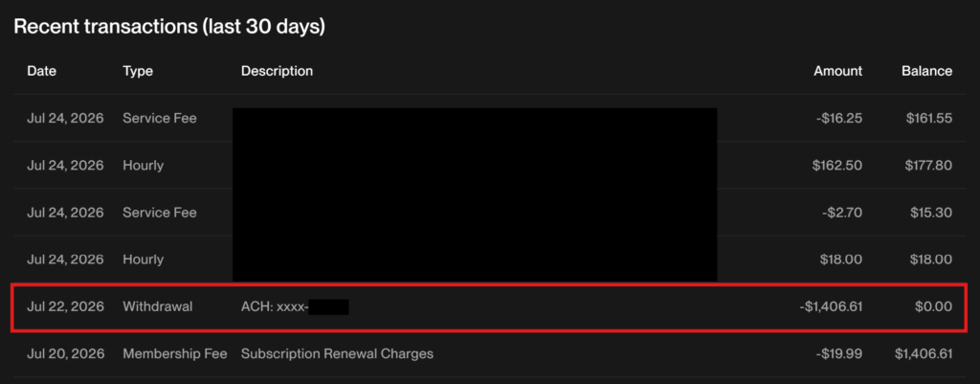Click the Description column header
Image resolution: width=980 pixels, height=384 pixels.
pos(277,71)
